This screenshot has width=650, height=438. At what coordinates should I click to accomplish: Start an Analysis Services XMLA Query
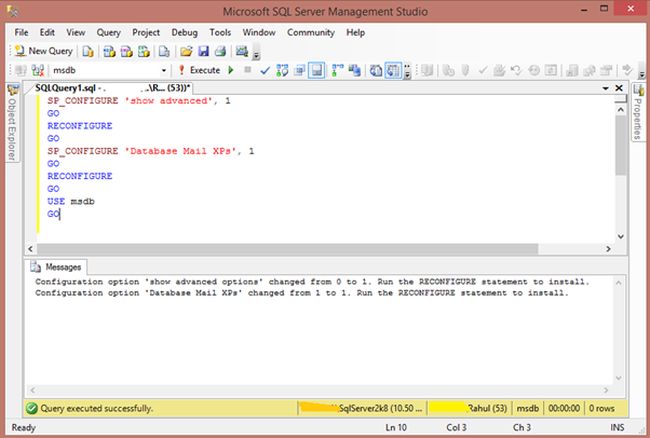tap(144, 51)
